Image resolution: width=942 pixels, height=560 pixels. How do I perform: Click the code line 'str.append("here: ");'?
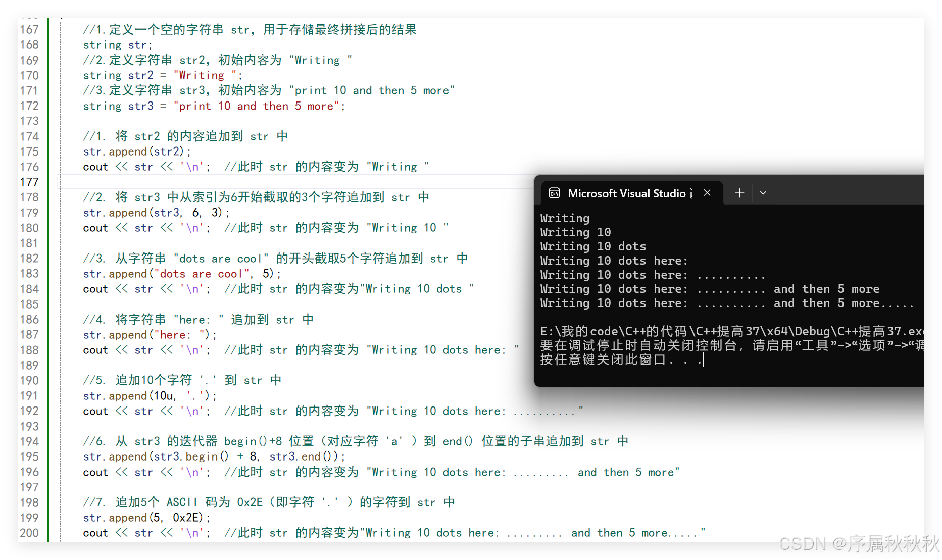(x=150, y=335)
